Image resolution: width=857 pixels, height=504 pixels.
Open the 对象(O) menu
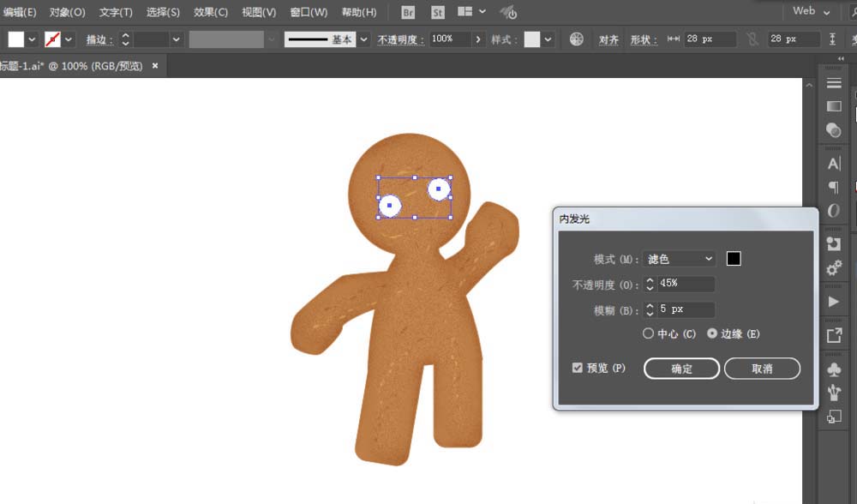pyautogui.click(x=67, y=12)
